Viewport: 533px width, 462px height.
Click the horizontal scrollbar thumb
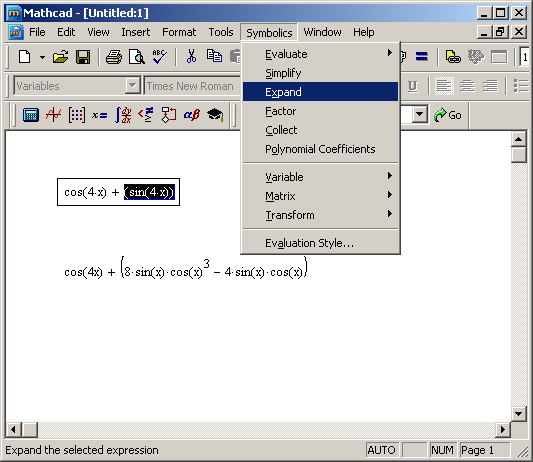(x=30, y=430)
